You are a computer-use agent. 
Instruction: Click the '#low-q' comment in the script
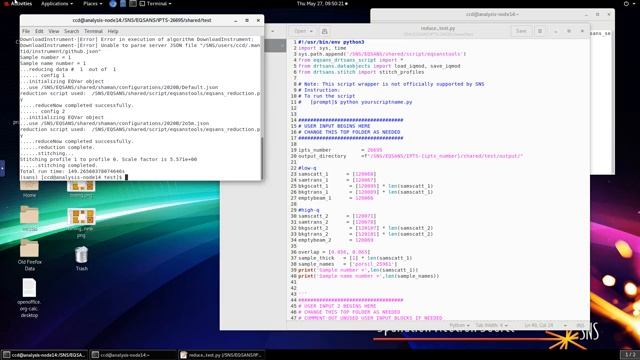coord(307,168)
